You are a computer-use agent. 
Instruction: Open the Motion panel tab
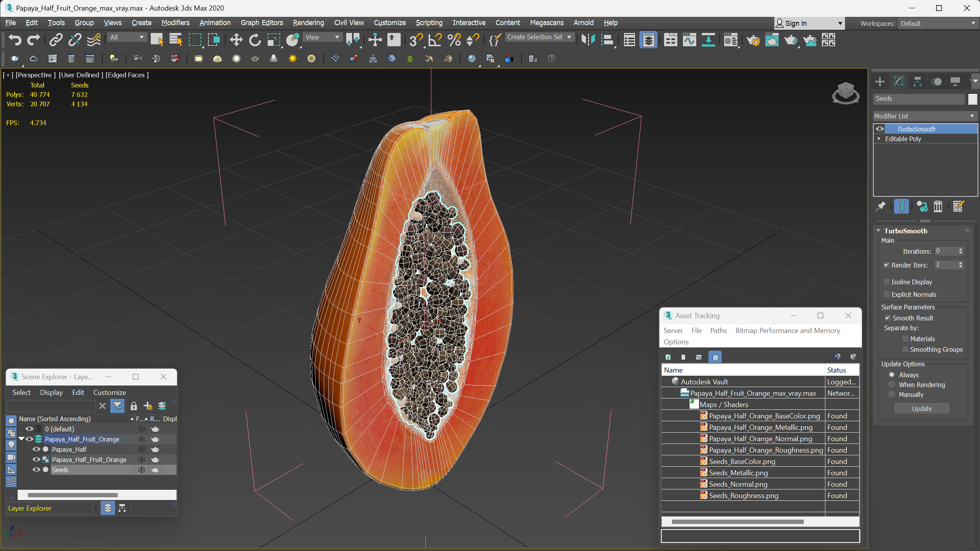pos(936,82)
